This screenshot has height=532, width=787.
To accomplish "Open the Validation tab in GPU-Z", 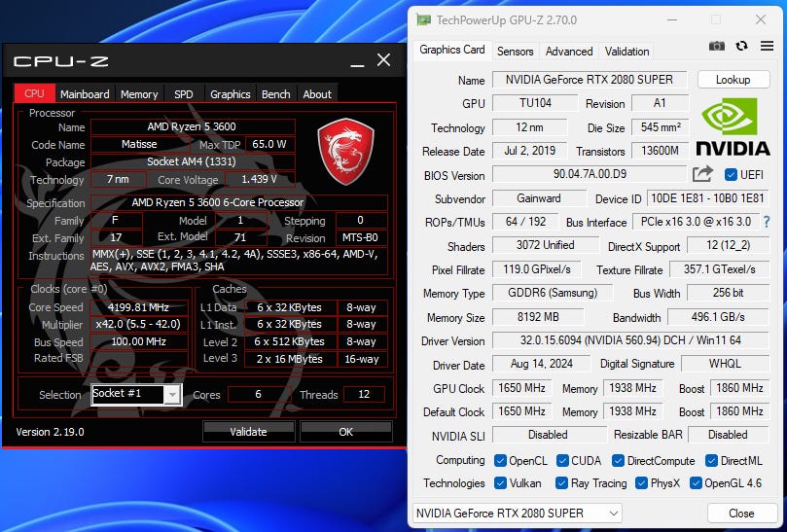I will [x=626, y=52].
